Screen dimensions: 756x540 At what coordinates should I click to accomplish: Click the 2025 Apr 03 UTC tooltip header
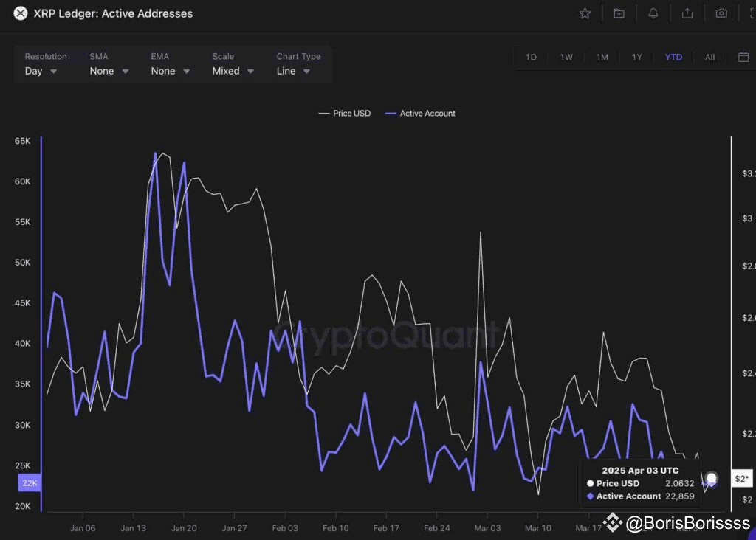pyautogui.click(x=640, y=471)
